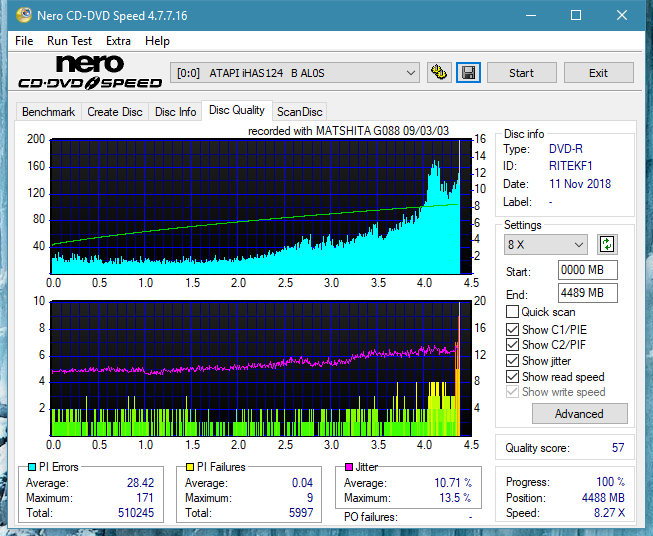Click PI Failures Average 0.04 value
Viewport: 653px width, 536px height.
(x=302, y=483)
